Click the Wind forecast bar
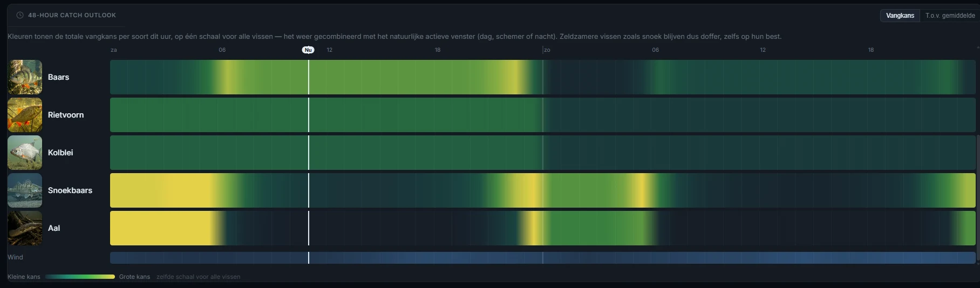Viewport: 980px width, 288px height. (x=543, y=258)
